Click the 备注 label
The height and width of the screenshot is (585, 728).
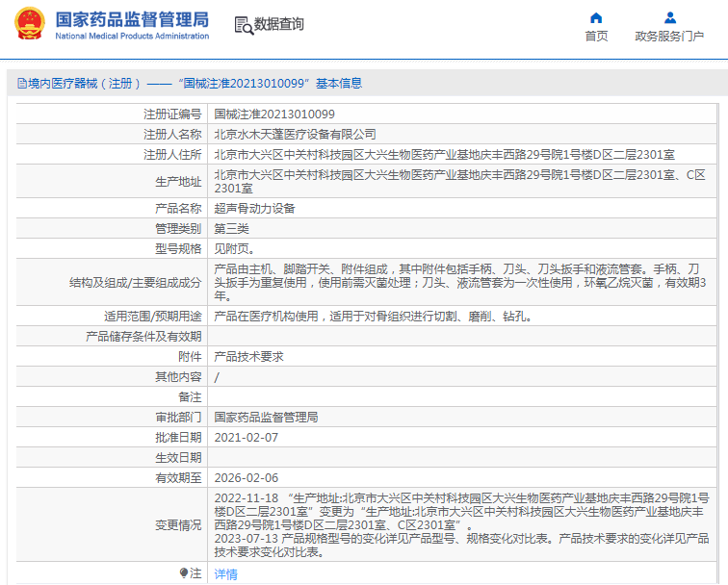click(190, 397)
